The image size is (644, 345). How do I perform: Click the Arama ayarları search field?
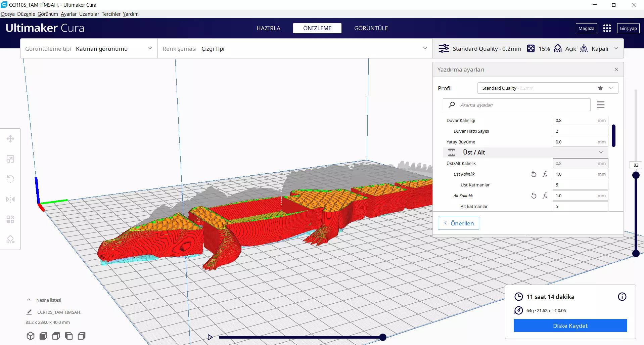[x=516, y=105]
